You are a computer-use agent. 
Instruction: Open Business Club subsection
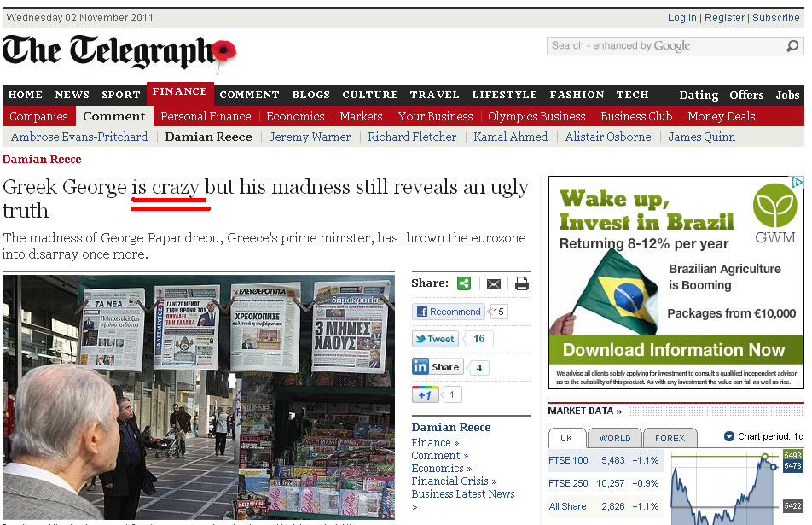point(636,116)
